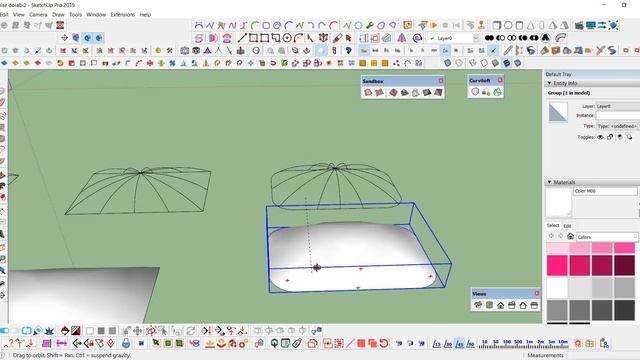Click the red square icon in bottom toolbar
Viewport: 640px width, 360px height.
point(361,343)
